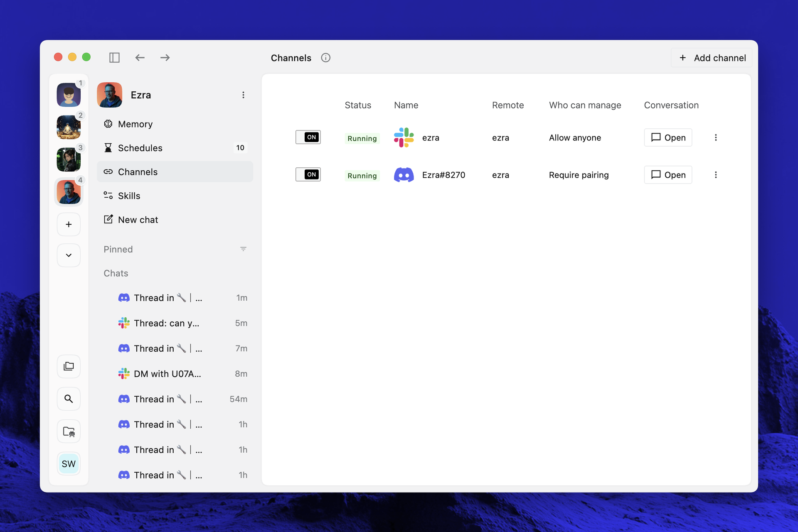Open the Channels info icon
Screen dimensions: 798x532
325,58
